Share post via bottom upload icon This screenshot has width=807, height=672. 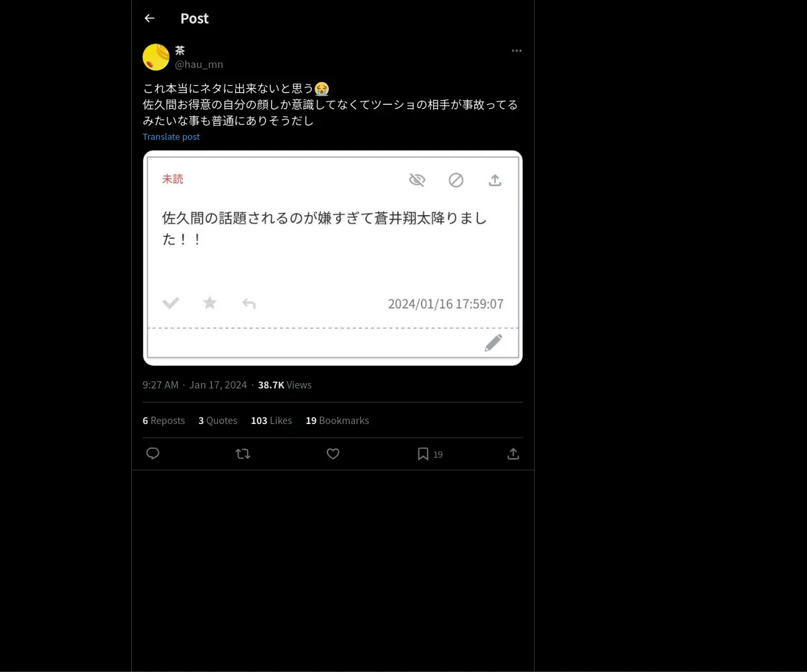pos(513,454)
